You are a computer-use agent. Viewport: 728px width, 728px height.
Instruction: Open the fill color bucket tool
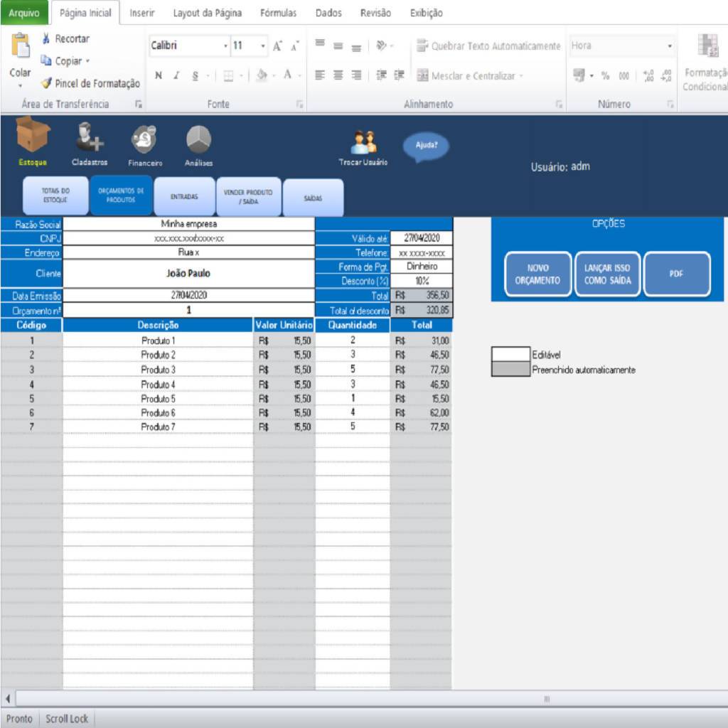coord(262,76)
